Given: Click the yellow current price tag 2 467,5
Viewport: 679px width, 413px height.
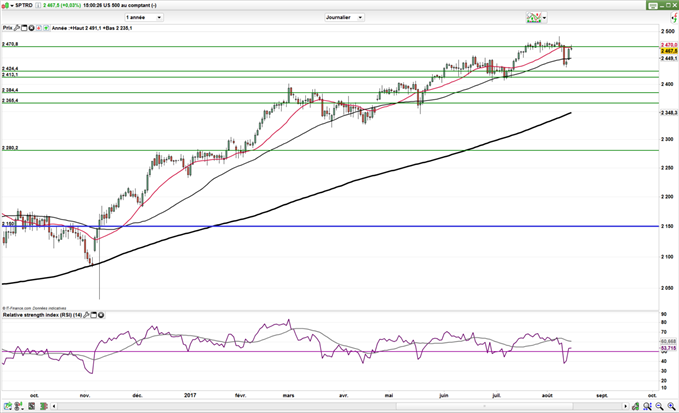Looking at the screenshot, I should [x=669, y=51].
